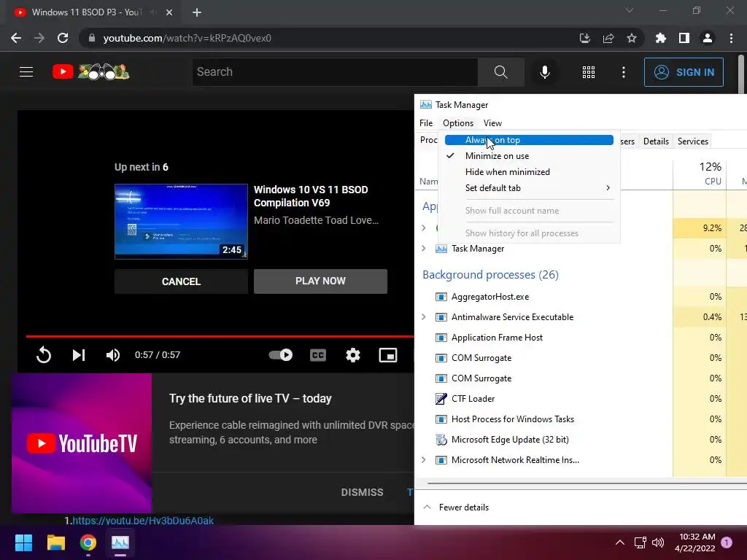747x560 pixels.
Task: Enable Always on top option
Action: pyautogui.click(x=529, y=140)
